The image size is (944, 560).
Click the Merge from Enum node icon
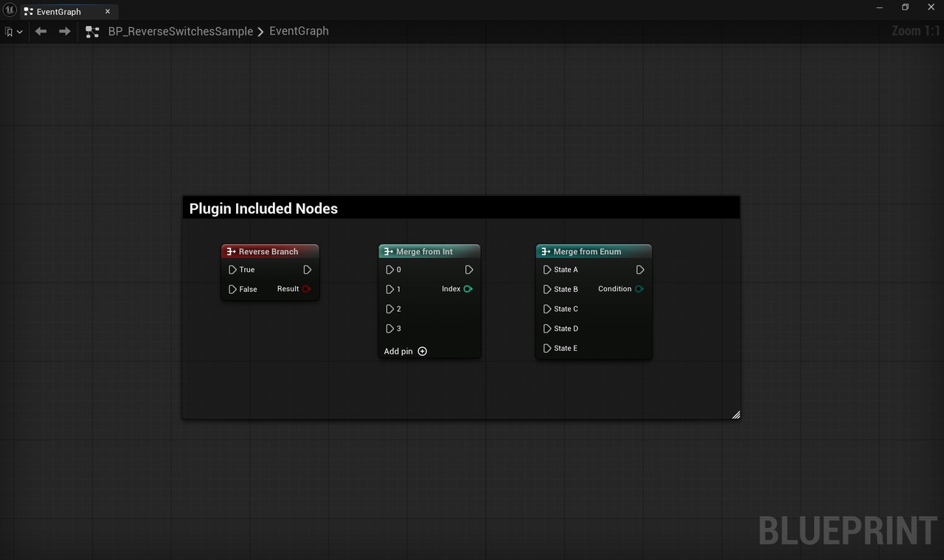pos(546,251)
